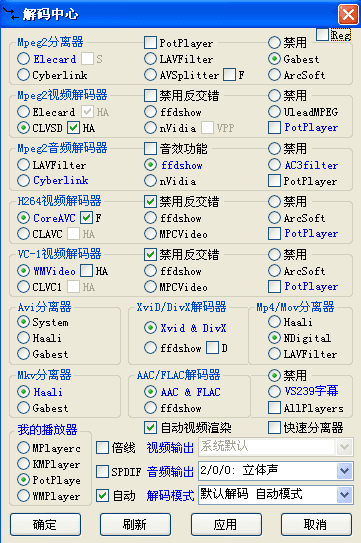Select AC3filter audio decoder
This screenshot has height=543, width=361.
coord(274,165)
